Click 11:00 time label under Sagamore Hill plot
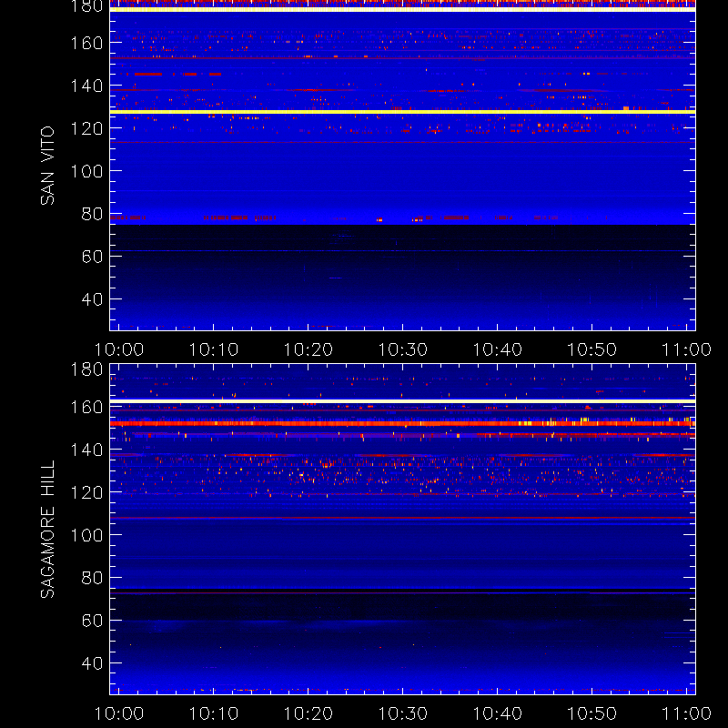 pyautogui.click(x=687, y=713)
